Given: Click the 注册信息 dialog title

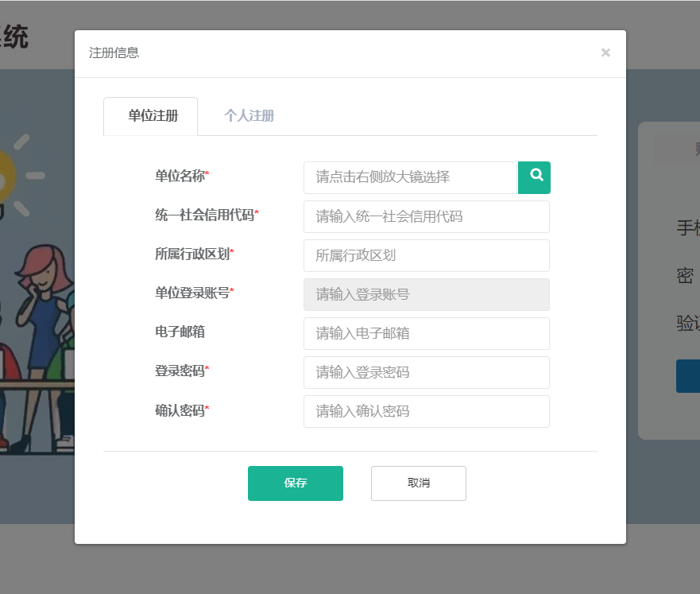Looking at the screenshot, I should point(114,53).
